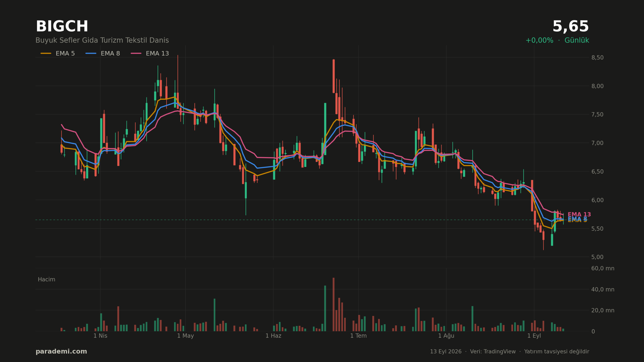Click the 1 Haz date axis label
This screenshot has height=362, width=644.
point(273,336)
